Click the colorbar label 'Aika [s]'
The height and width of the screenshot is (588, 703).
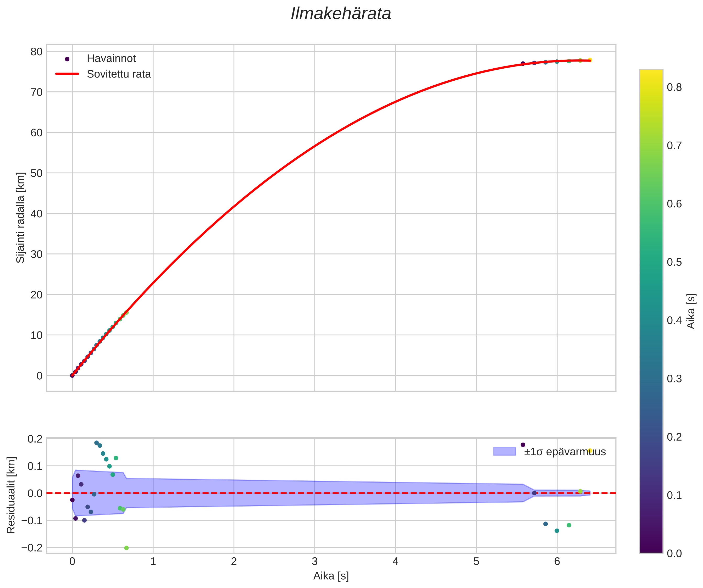tap(691, 311)
